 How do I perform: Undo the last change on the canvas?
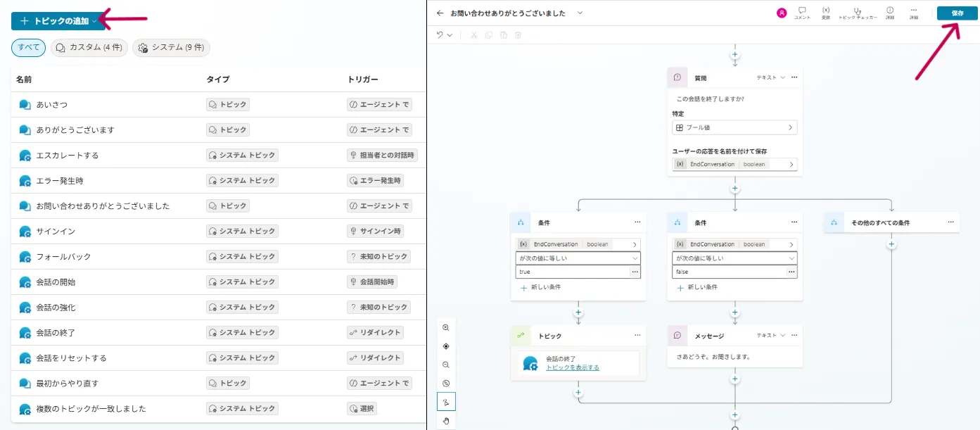point(440,34)
